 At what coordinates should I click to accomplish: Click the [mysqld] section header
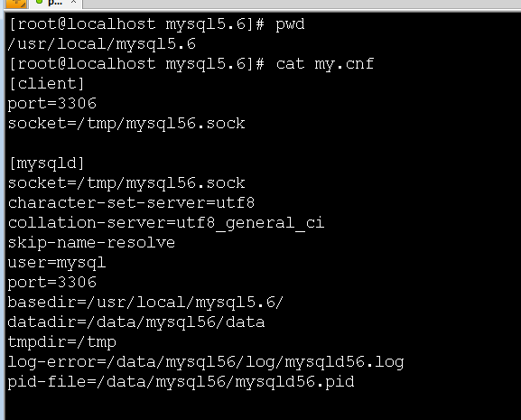(46, 163)
